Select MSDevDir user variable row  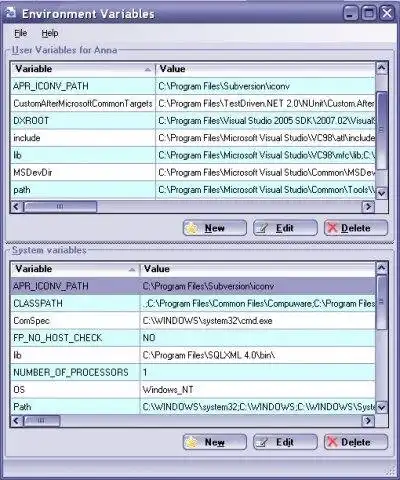(193, 173)
